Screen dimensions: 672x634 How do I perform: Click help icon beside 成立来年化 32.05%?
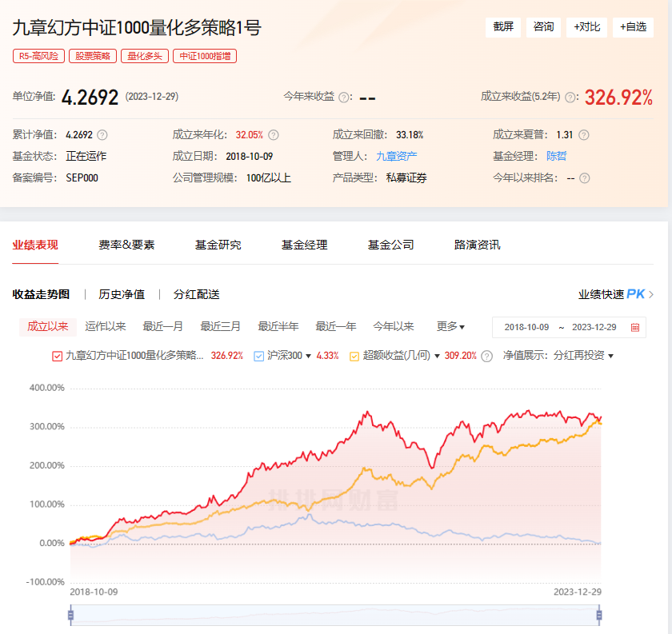[x=274, y=135]
